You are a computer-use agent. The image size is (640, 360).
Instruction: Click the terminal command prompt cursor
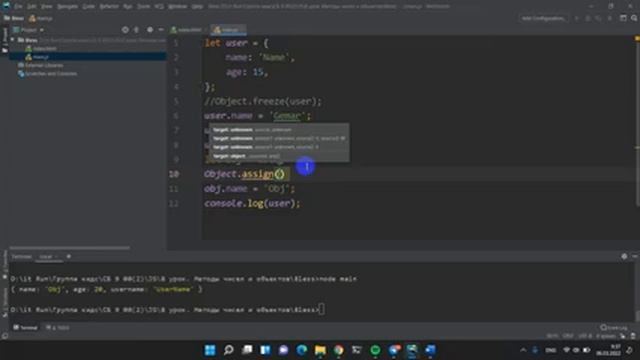point(322,309)
